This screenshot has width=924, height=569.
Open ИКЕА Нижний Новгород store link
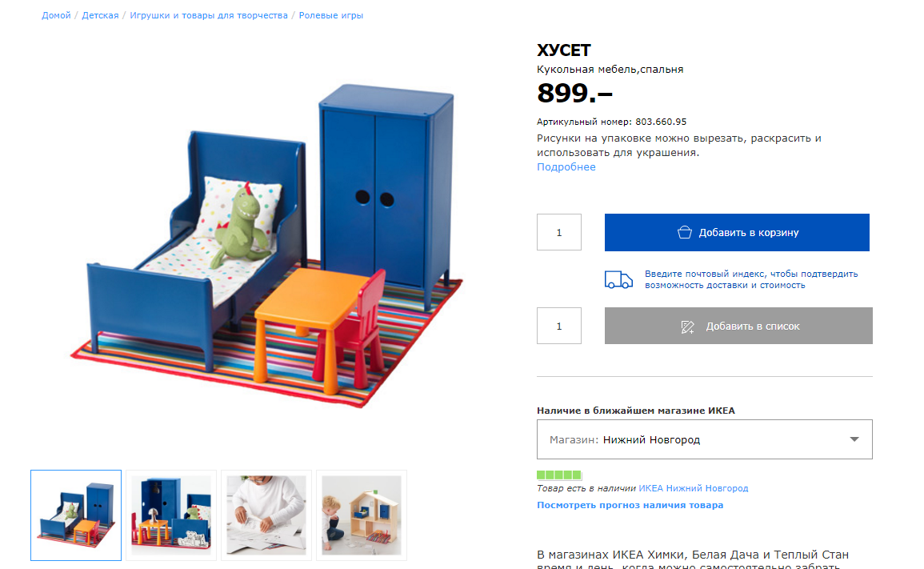click(694, 488)
